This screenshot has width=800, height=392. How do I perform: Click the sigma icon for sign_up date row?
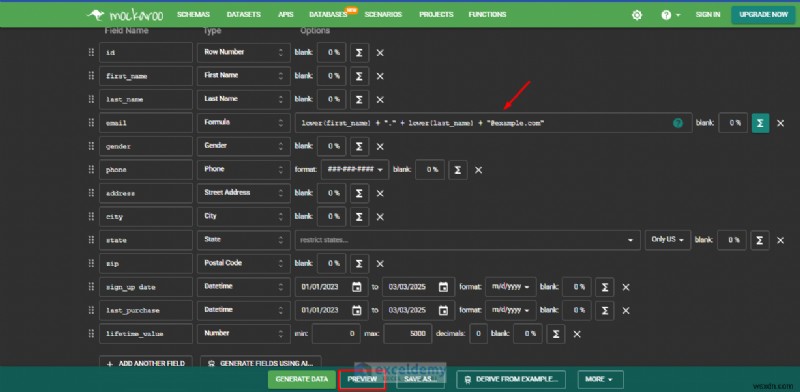tap(605, 287)
